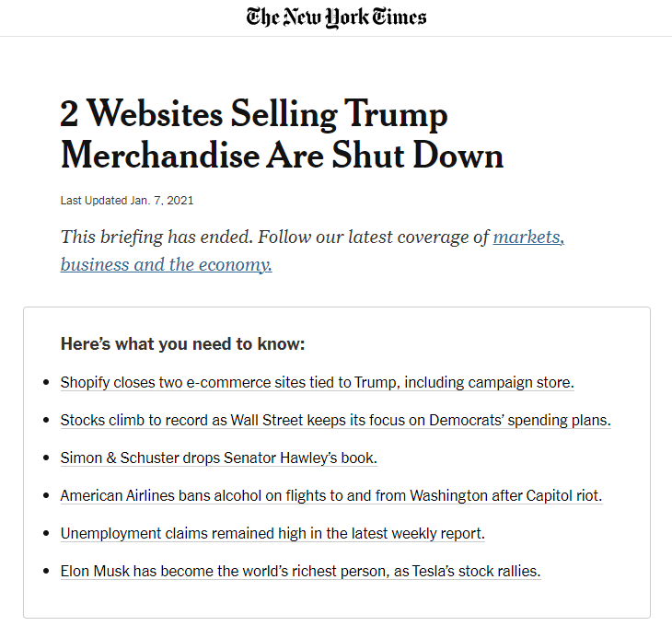Viewport: 672px width, 626px height.
Task: Click the bullet beside the Unemployment claims item
Action: [x=46, y=533]
